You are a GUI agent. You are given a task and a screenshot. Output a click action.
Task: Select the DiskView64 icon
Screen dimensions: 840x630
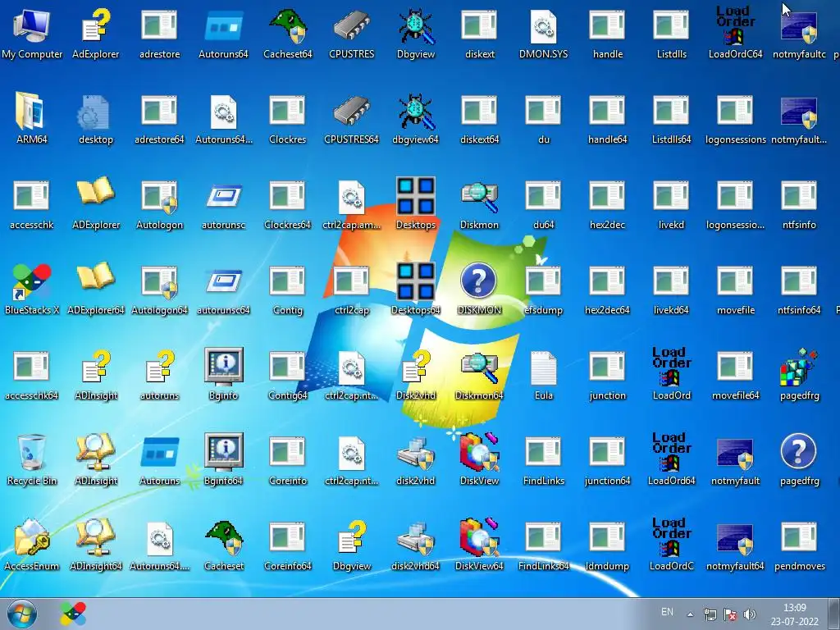479,545
